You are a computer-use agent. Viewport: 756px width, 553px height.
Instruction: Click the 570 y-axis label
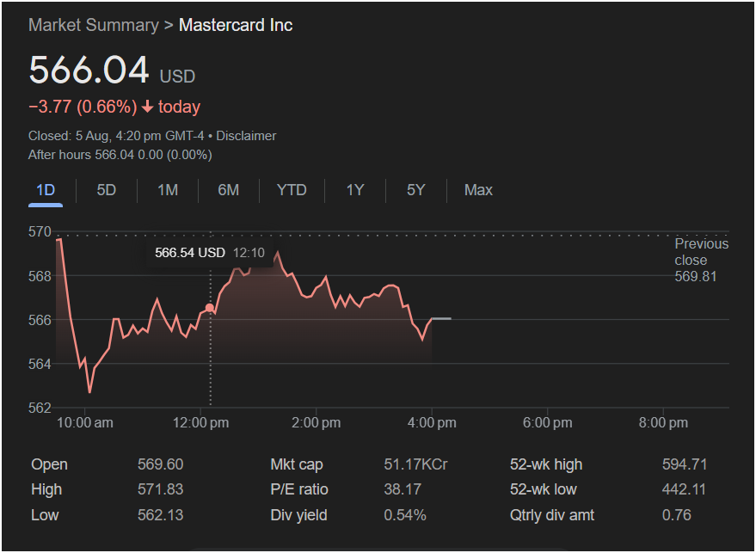pyautogui.click(x=40, y=231)
